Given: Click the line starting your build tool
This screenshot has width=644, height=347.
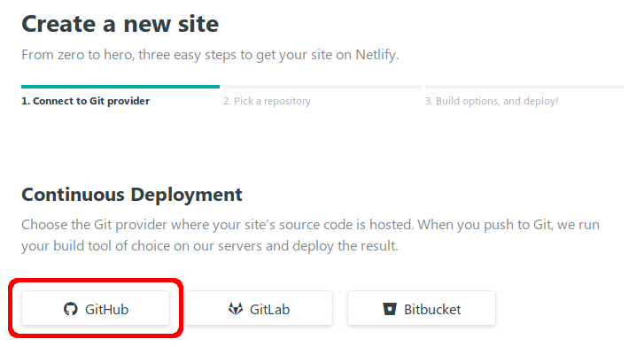Looking at the screenshot, I should (x=210, y=246).
